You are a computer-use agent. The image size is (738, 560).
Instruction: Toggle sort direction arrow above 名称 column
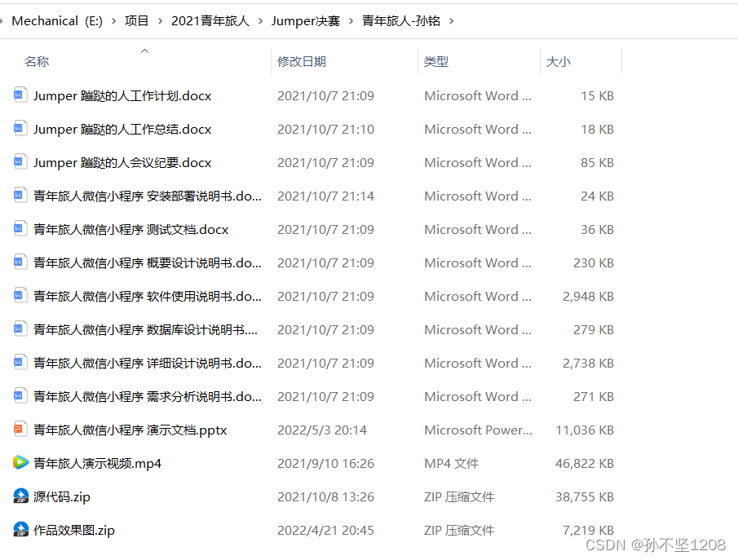click(x=145, y=51)
